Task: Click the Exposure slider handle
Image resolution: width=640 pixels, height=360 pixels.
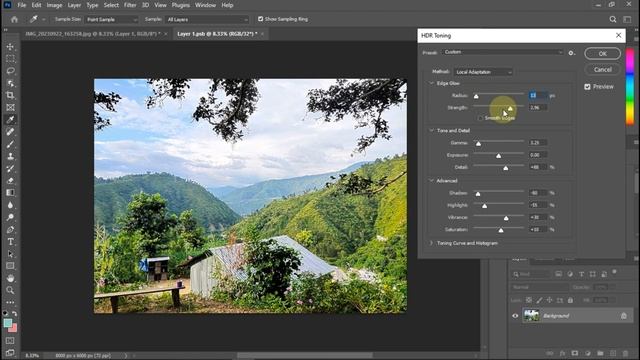Action: tap(498, 156)
